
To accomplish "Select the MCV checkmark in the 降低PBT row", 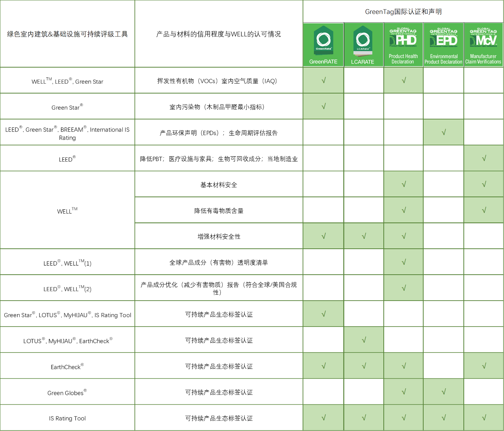I will pyautogui.click(x=484, y=158).
